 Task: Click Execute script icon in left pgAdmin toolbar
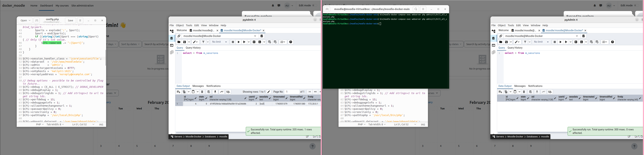pos(244,42)
